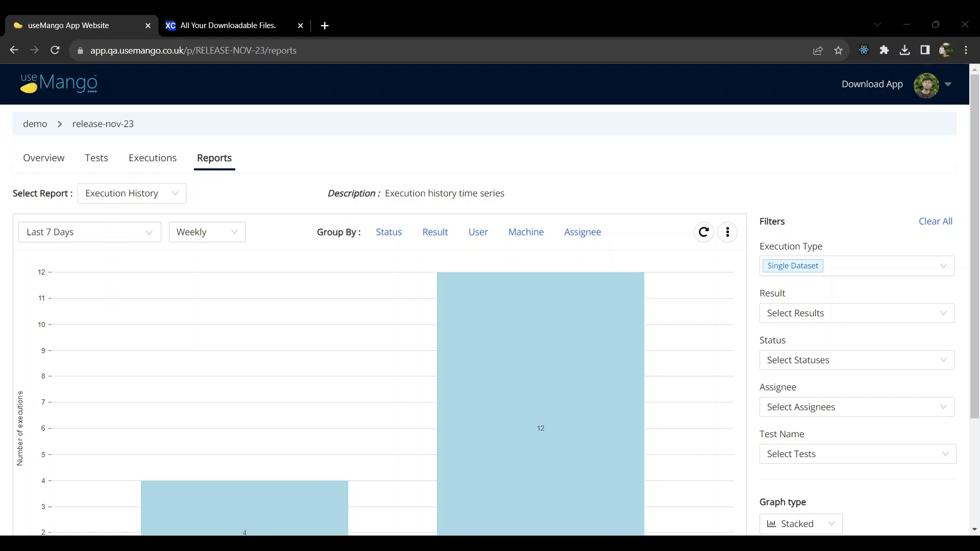This screenshot has width=980, height=551.
Task: Open Chrome profile avatar in toolbar
Action: [x=946, y=50]
